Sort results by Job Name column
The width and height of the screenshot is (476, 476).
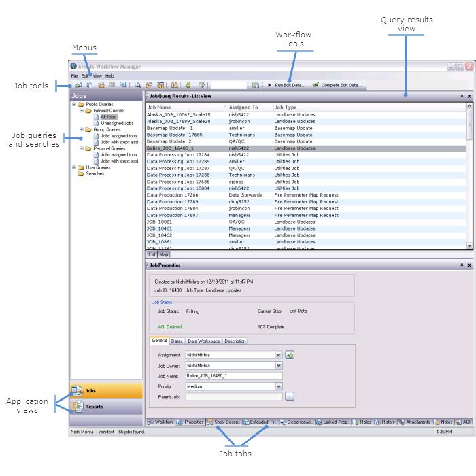[x=186, y=107]
